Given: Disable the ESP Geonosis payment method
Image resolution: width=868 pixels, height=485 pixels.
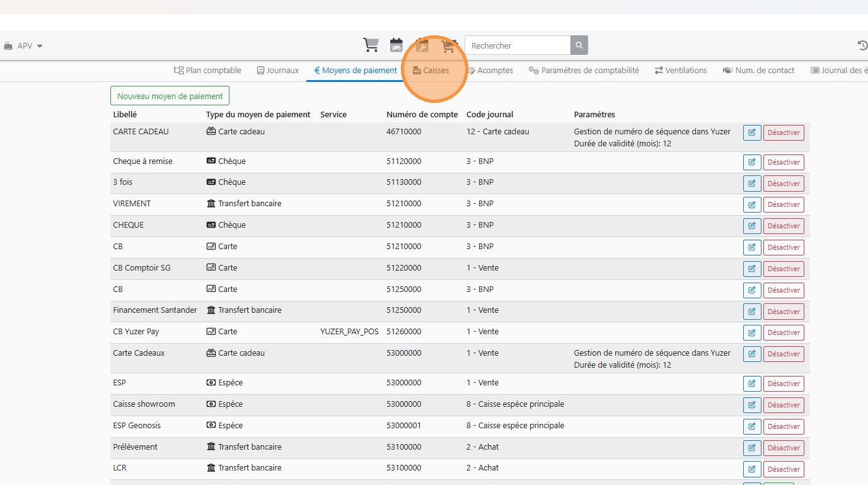Looking at the screenshot, I should click(x=784, y=426).
